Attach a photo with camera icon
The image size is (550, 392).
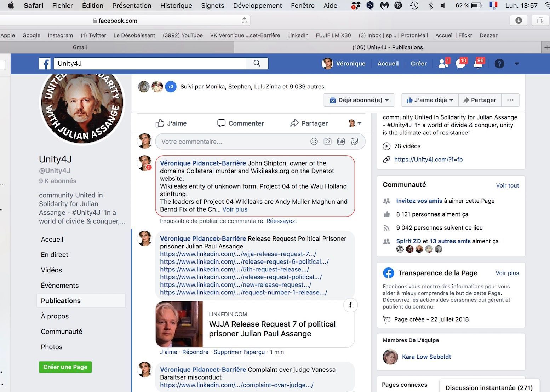327,142
